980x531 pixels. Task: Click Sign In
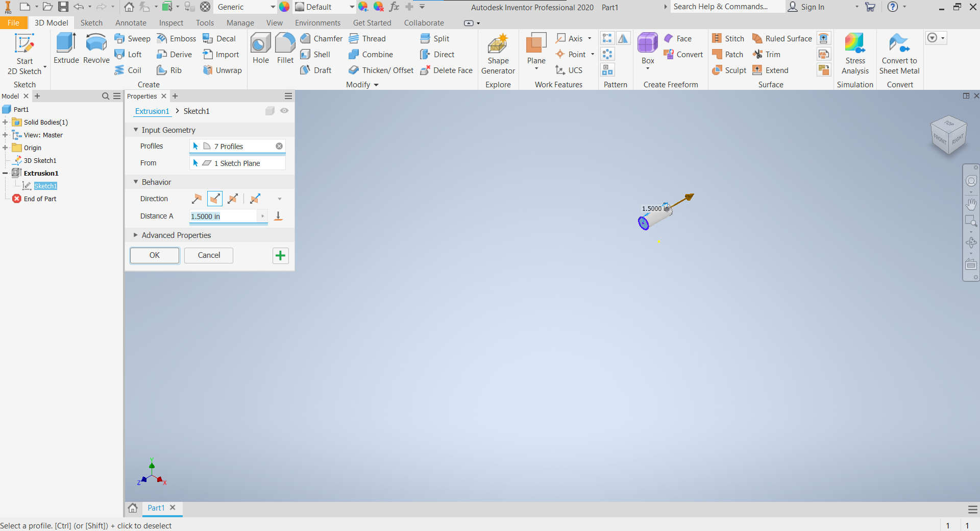point(806,7)
